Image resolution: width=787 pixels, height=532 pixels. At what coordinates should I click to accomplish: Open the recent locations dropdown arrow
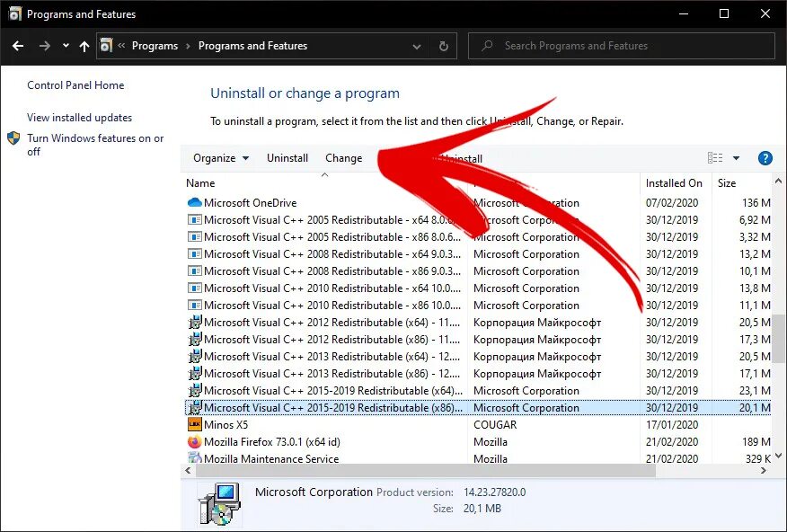coord(66,46)
